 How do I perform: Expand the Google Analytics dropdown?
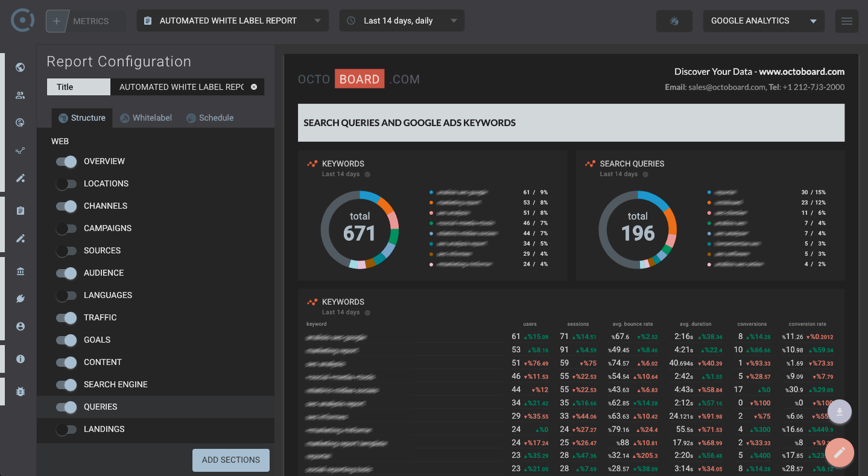[764, 21]
